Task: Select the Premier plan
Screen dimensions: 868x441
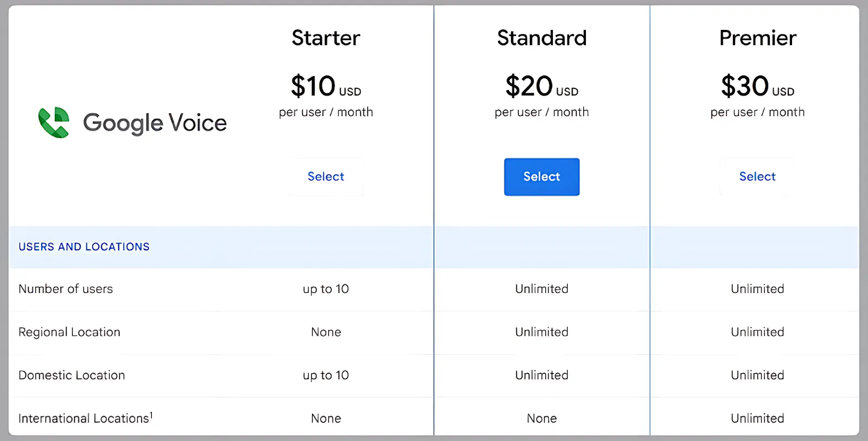Action: coord(757,177)
